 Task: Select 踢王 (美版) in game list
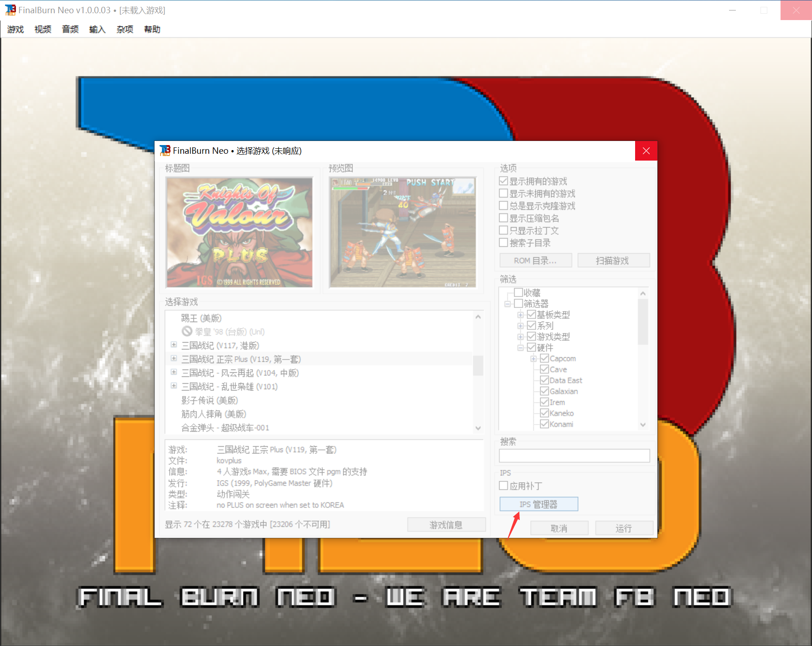point(202,318)
